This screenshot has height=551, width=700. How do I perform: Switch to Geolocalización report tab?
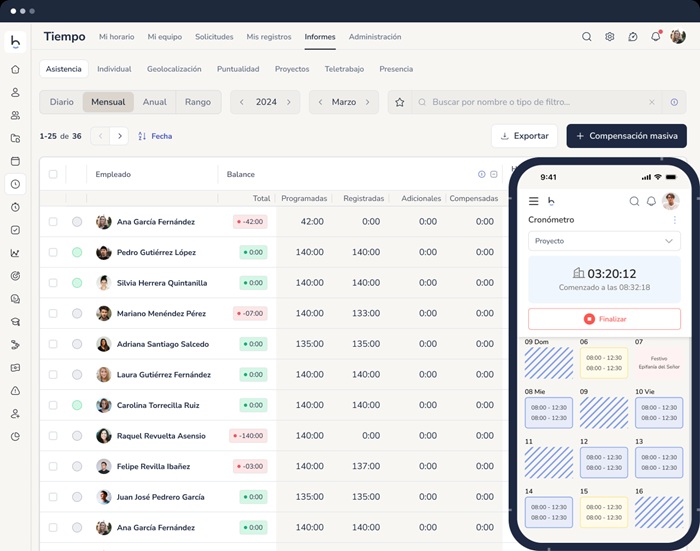(x=174, y=69)
